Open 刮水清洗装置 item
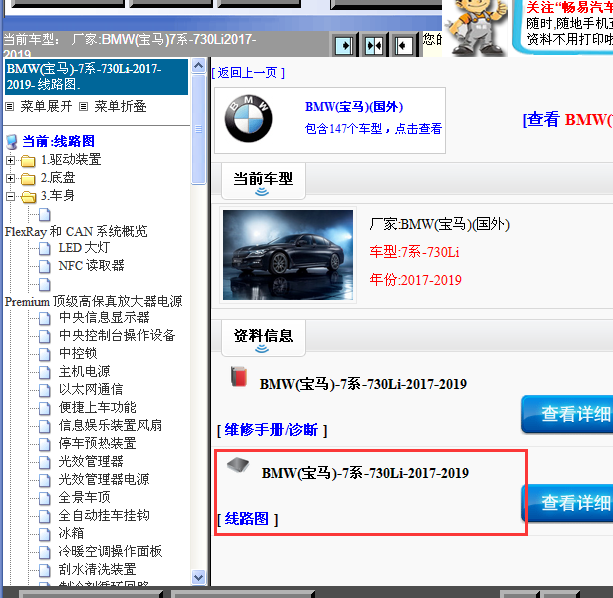Image resolution: width=613 pixels, height=598 pixels. pyautogui.click(x=97, y=569)
